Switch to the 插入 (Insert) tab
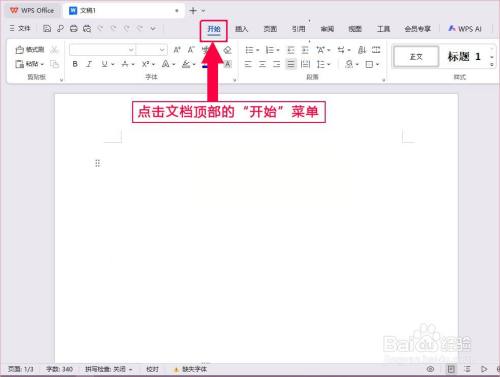The image size is (500, 377). point(242,29)
